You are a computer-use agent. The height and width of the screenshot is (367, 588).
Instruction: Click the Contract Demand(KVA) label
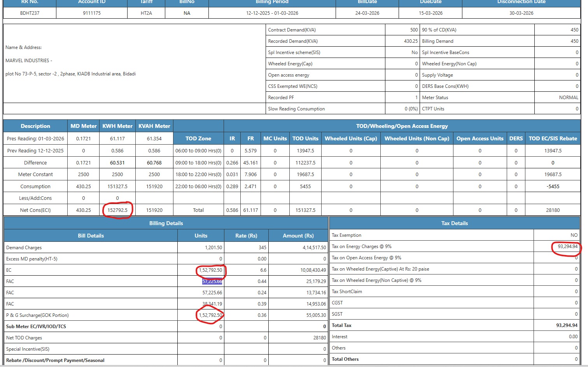pos(292,30)
